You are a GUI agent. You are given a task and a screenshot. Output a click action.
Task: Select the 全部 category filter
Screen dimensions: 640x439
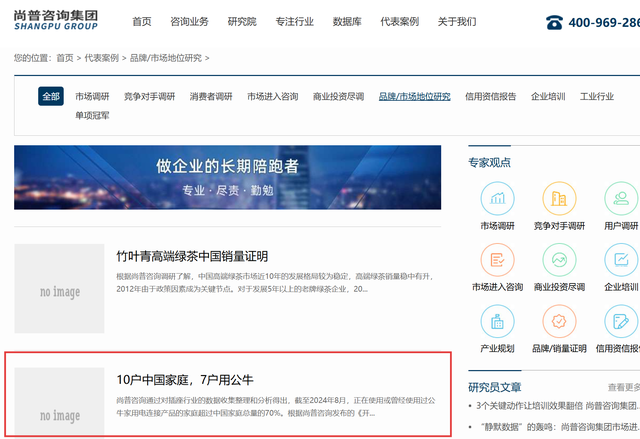point(51,96)
